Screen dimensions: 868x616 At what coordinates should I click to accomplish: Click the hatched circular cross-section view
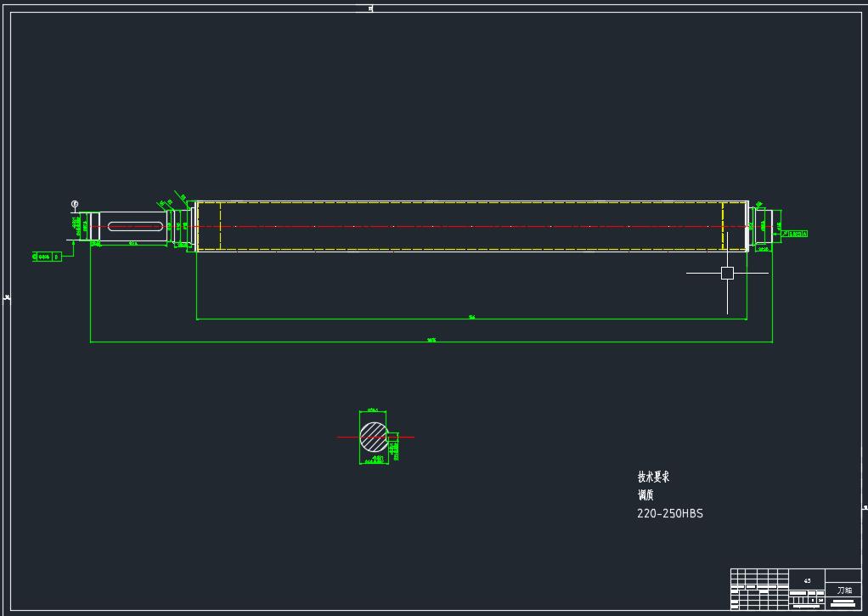[x=373, y=437]
